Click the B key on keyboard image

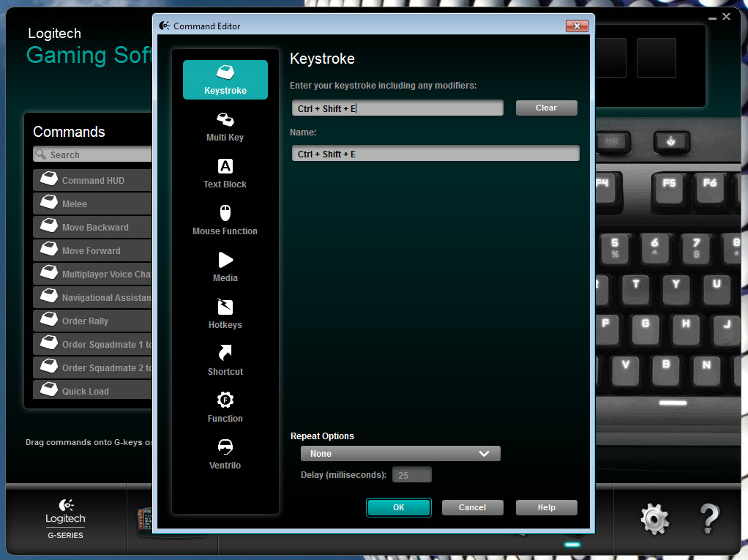pos(666,370)
